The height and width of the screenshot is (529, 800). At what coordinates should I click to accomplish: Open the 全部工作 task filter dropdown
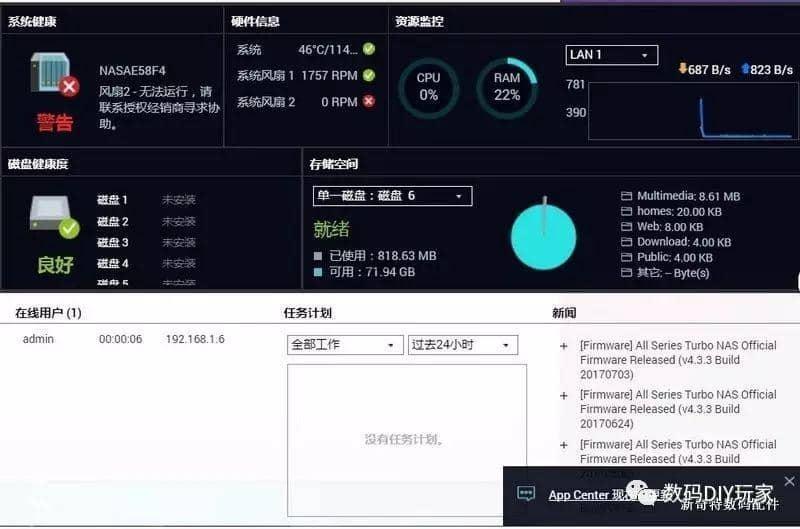point(344,345)
